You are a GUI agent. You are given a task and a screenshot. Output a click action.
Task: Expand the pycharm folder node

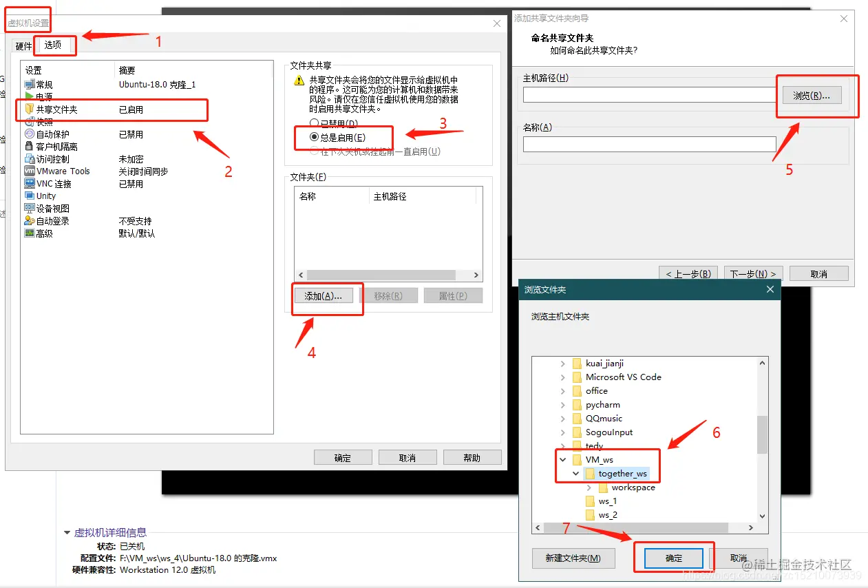(x=562, y=405)
